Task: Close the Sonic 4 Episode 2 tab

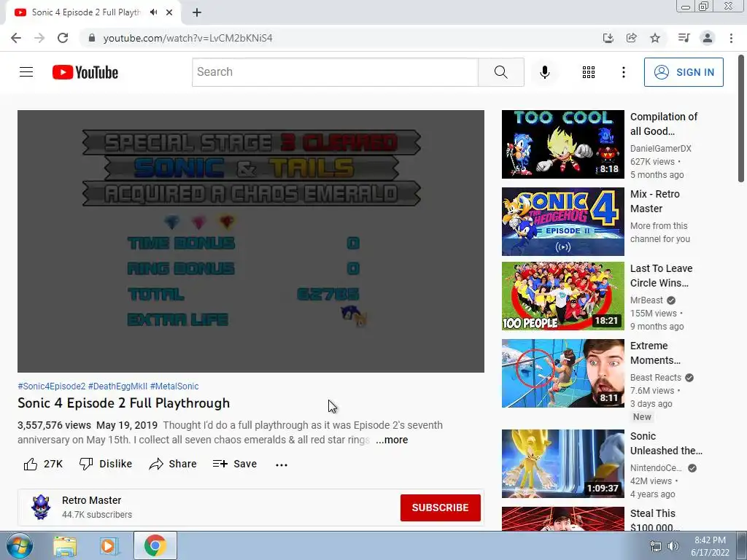Action: click(x=169, y=12)
